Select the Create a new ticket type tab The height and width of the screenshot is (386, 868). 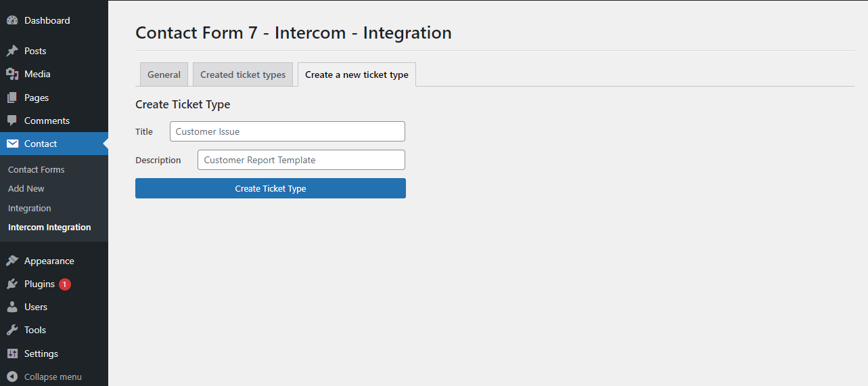[x=357, y=74]
